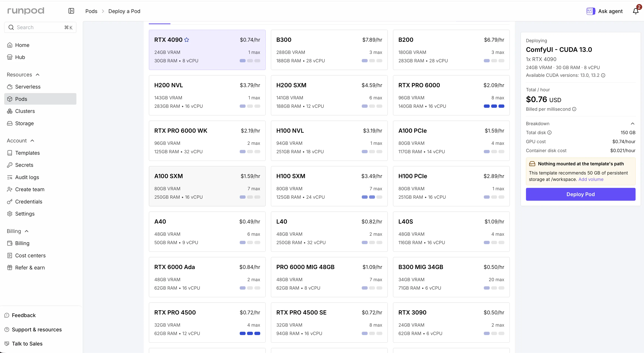Click the Add volume link
The width and height of the screenshot is (644, 353).
[x=591, y=179]
